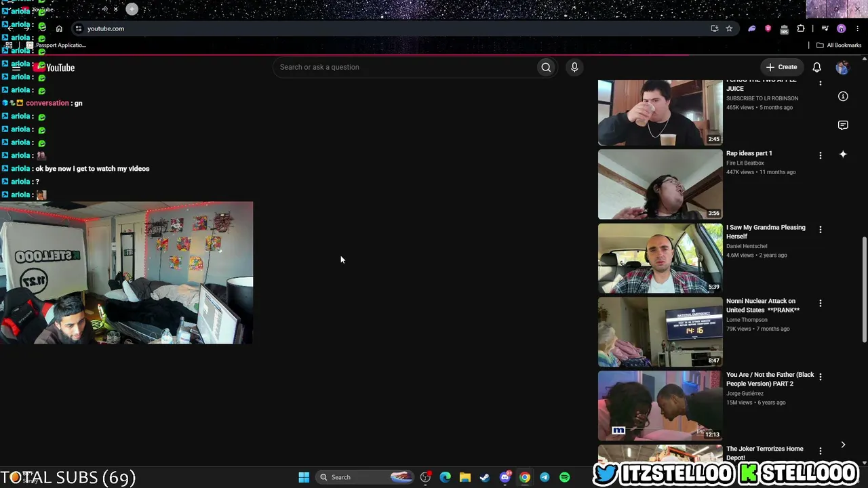Play the man-in-car 5:39 video thumbnail

point(660,258)
